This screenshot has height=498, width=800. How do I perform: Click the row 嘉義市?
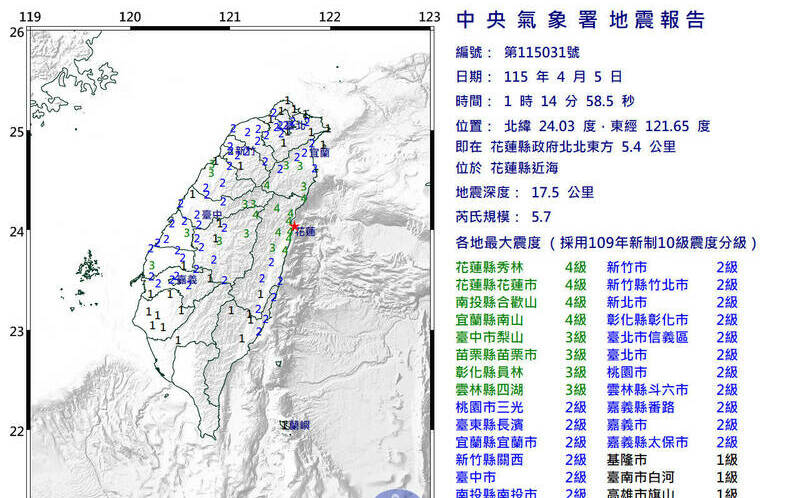[672, 425]
